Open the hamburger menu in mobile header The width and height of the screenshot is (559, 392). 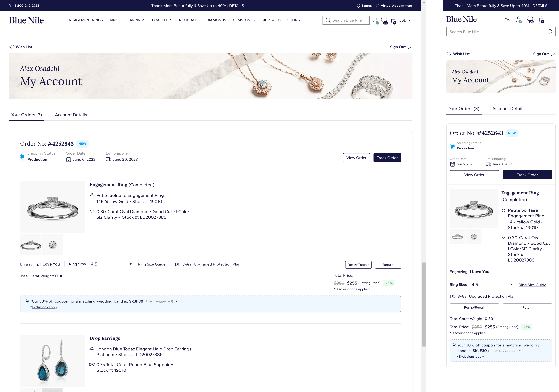[552, 19]
